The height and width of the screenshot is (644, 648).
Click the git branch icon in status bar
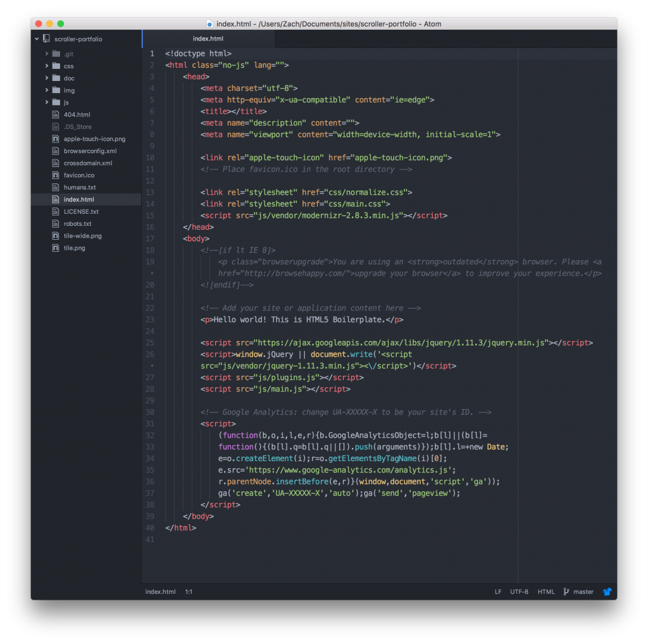(566, 591)
